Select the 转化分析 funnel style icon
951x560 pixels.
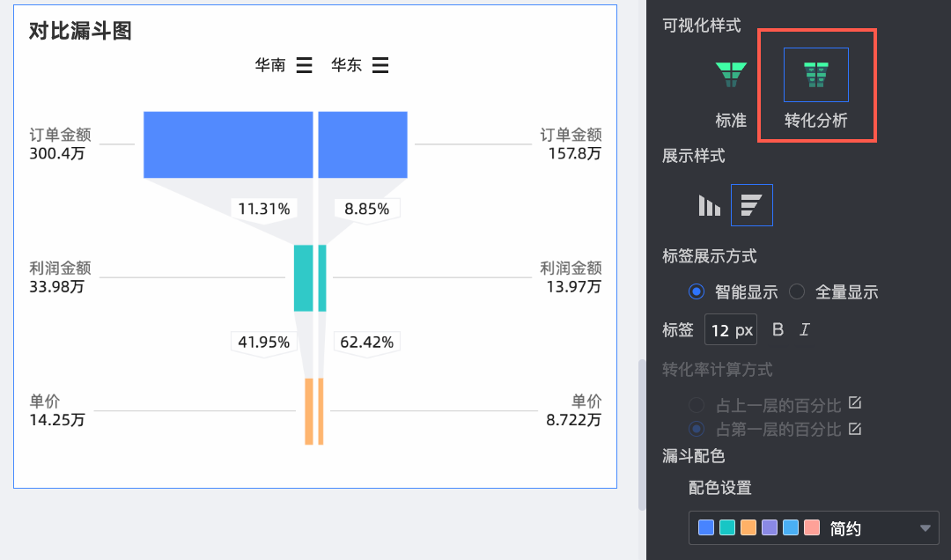816,75
